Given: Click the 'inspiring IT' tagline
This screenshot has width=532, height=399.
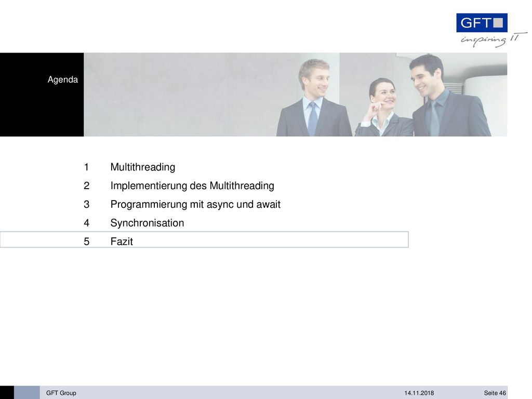Looking at the screenshot, I should pyautogui.click(x=494, y=39).
